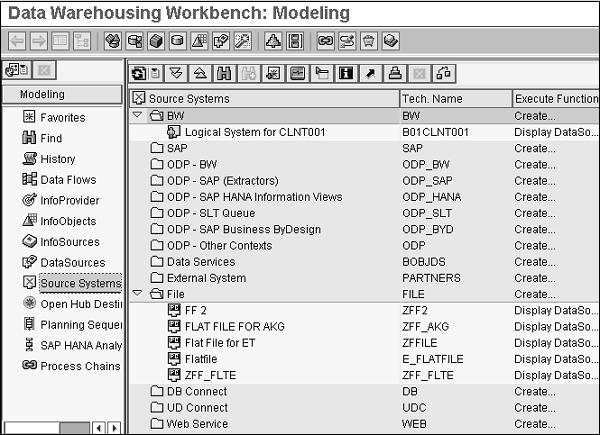Click the bracketed document icon in top toolbar
Screen dimensions: 600x435
[295, 41]
